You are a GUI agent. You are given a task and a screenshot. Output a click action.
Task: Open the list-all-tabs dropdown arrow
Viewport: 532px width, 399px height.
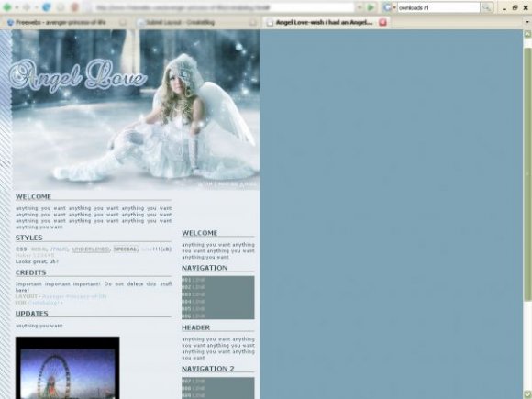pos(527,22)
